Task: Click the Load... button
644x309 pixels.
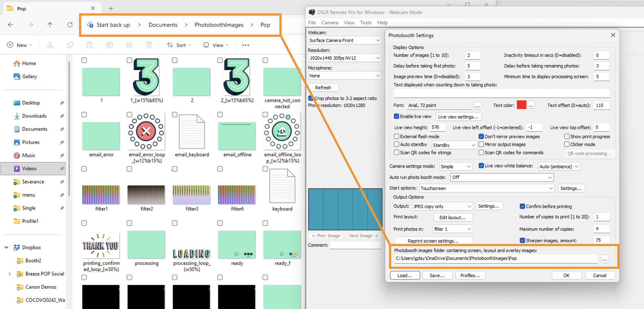Action: (x=405, y=276)
